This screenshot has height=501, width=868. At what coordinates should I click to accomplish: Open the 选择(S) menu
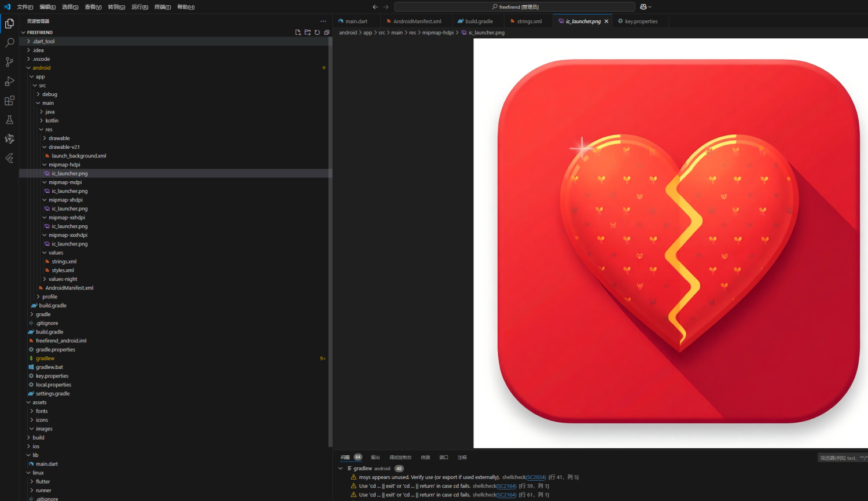point(70,7)
